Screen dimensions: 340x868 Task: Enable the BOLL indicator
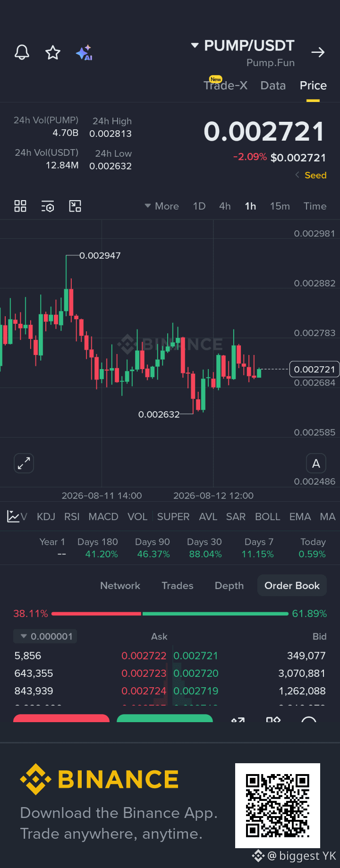pyautogui.click(x=268, y=517)
